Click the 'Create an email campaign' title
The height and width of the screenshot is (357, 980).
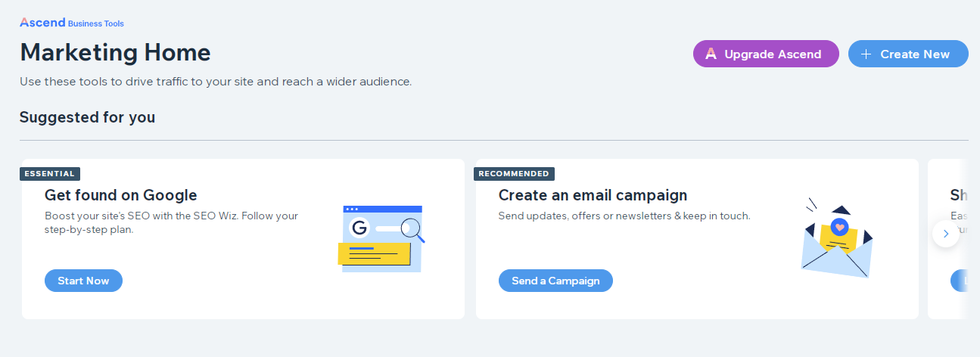(593, 195)
